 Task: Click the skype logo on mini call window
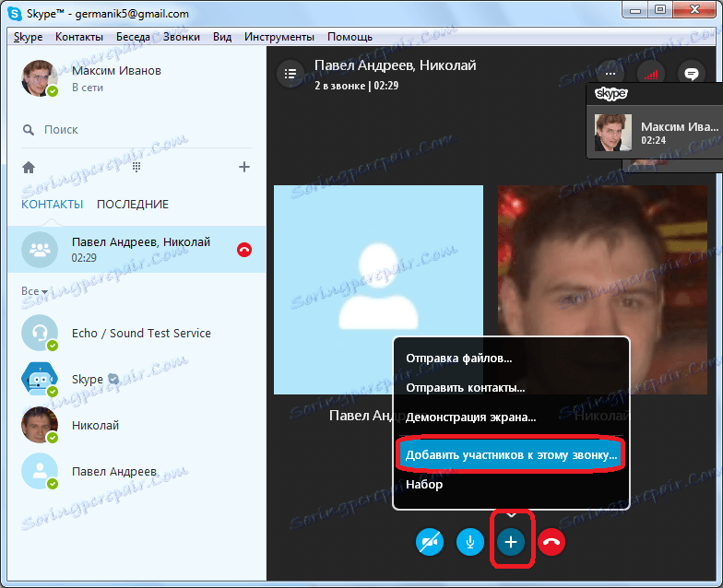[610, 94]
